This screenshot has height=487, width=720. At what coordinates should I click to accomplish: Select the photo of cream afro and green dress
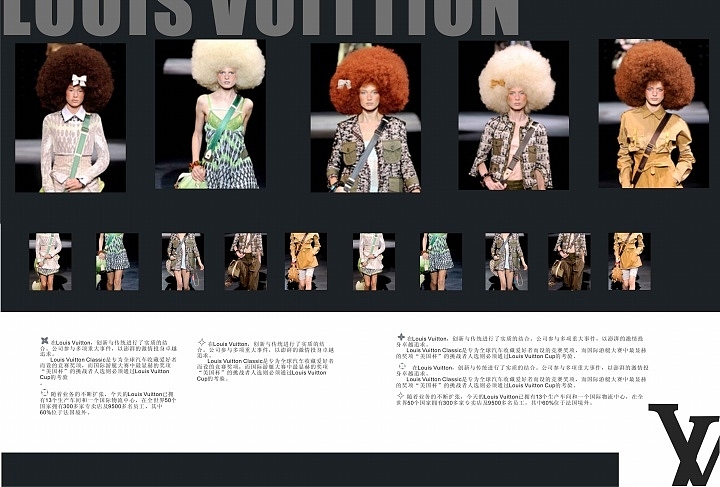point(210,114)
